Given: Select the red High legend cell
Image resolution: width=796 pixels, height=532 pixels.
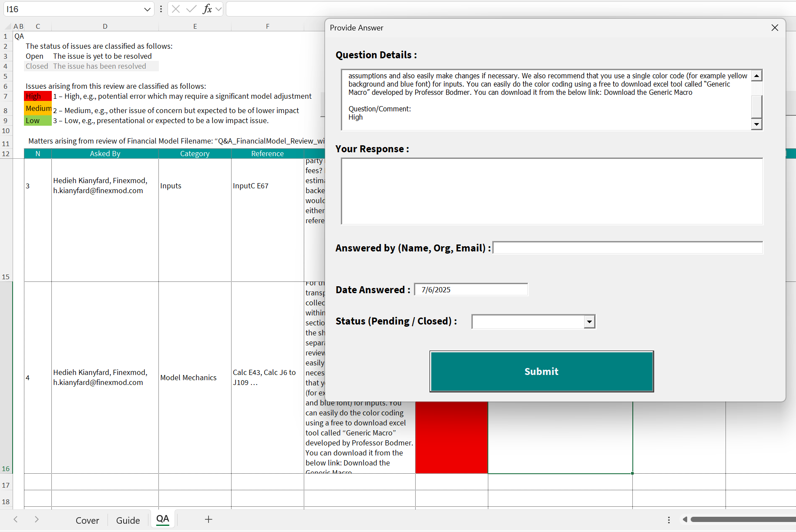Looking at the screenshot, I should click(x=38, y=96).
